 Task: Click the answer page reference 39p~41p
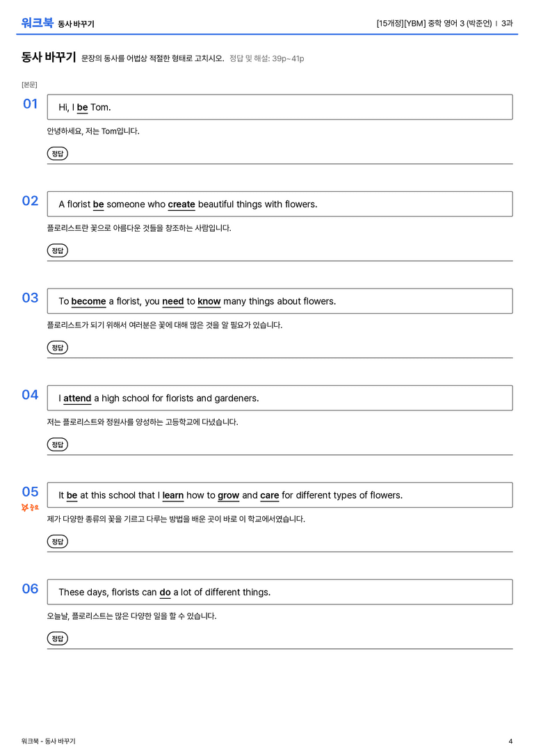tap(288, 58)
